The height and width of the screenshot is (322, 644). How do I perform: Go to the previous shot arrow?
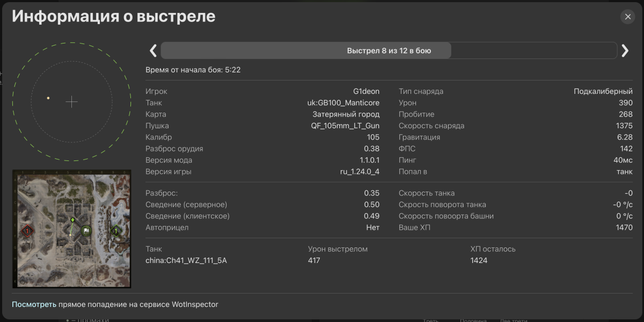tap(153, 50)
